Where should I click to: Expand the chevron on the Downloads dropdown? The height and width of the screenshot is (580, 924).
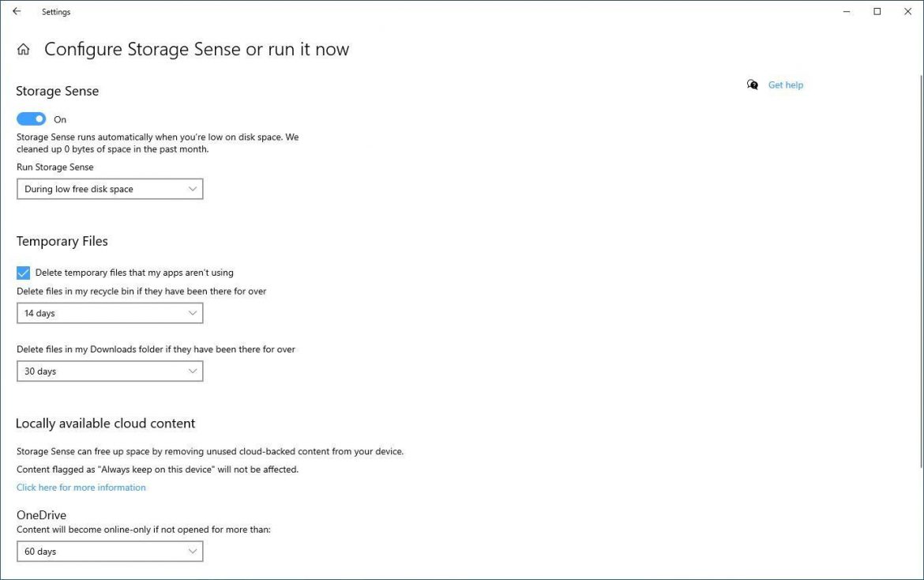[192, 371]
